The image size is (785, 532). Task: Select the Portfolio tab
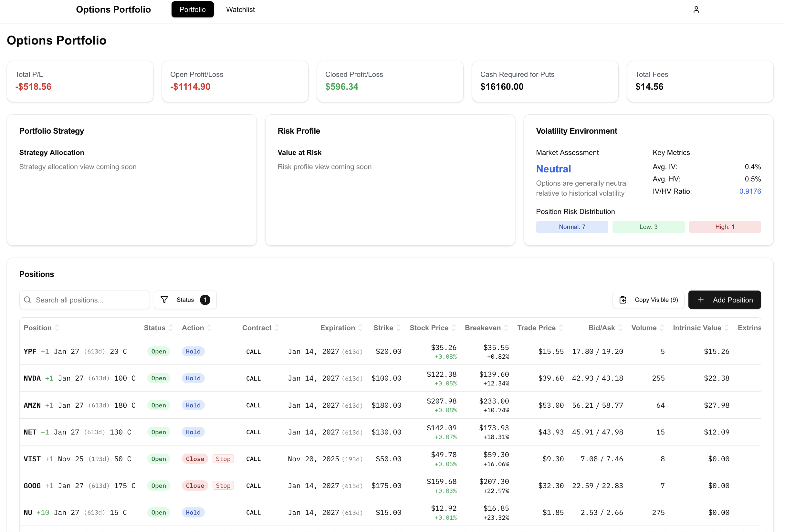coord(192,9)
